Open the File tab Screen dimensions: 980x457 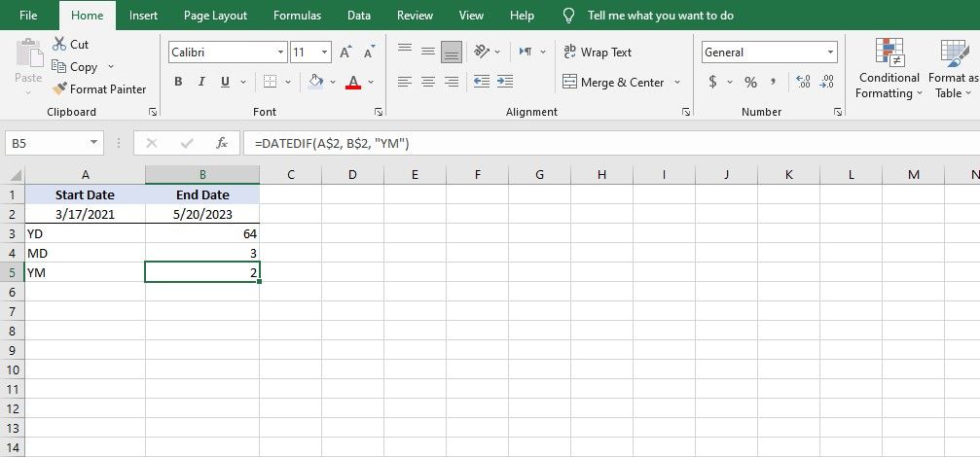[x=28, y=16]
